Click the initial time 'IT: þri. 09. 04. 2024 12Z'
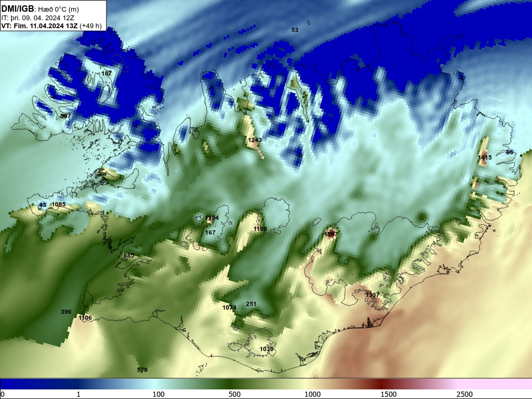532x399 pixels. tap(38, 18)
